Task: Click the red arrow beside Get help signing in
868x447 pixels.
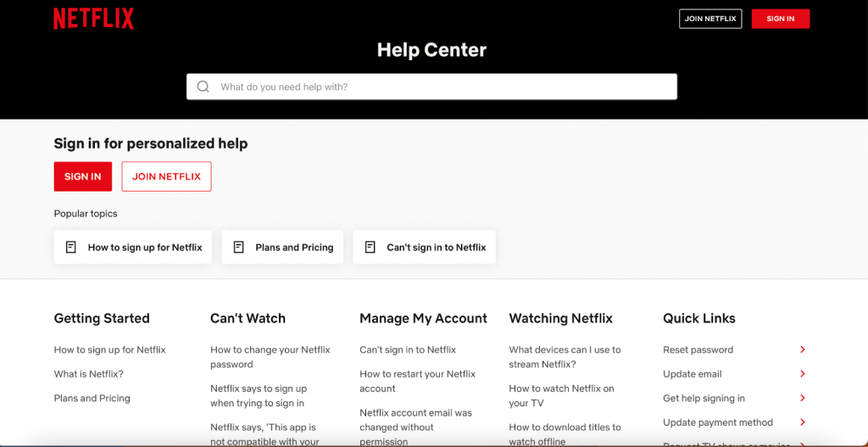Action: [803, 399]
